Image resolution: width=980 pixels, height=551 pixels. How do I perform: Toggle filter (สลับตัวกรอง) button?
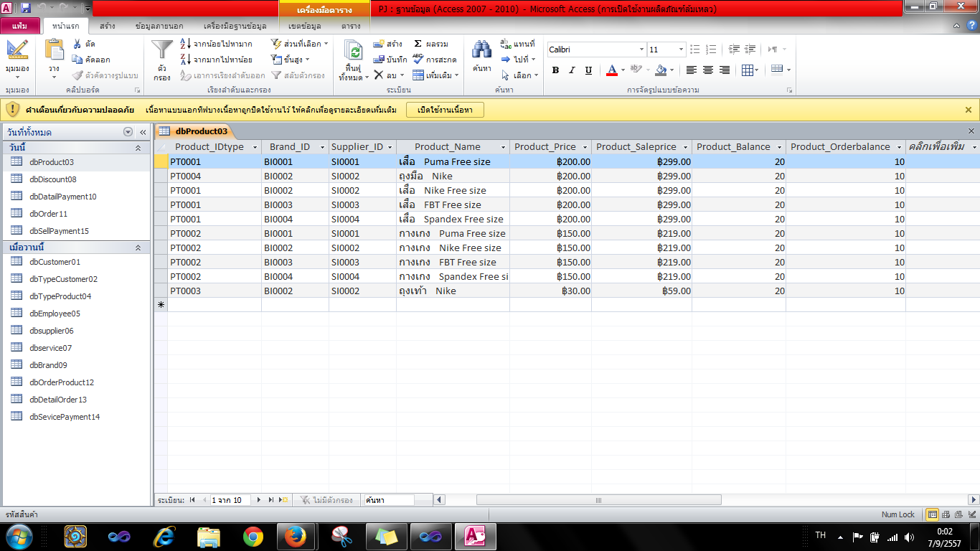[x=298, y=75]
